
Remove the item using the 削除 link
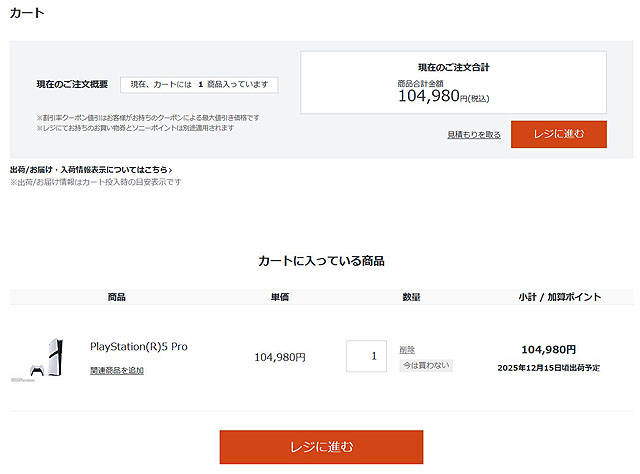[407, 349]
